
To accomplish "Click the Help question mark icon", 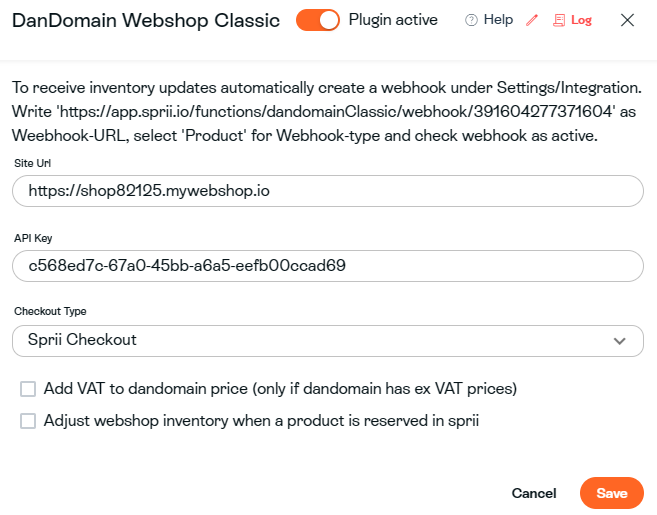I will (x=471, y=20).
